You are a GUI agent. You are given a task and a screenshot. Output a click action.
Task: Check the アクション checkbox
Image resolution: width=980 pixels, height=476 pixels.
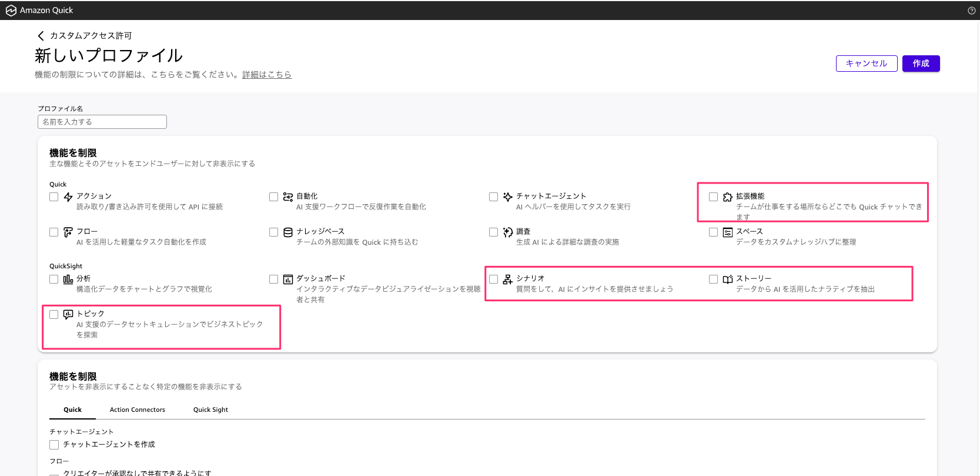(x=54, y=197)
